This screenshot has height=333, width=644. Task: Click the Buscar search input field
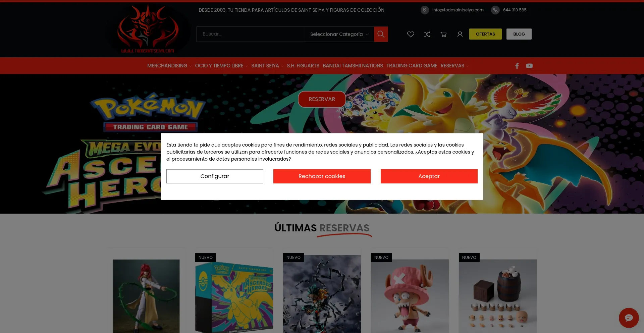point(250,34)
